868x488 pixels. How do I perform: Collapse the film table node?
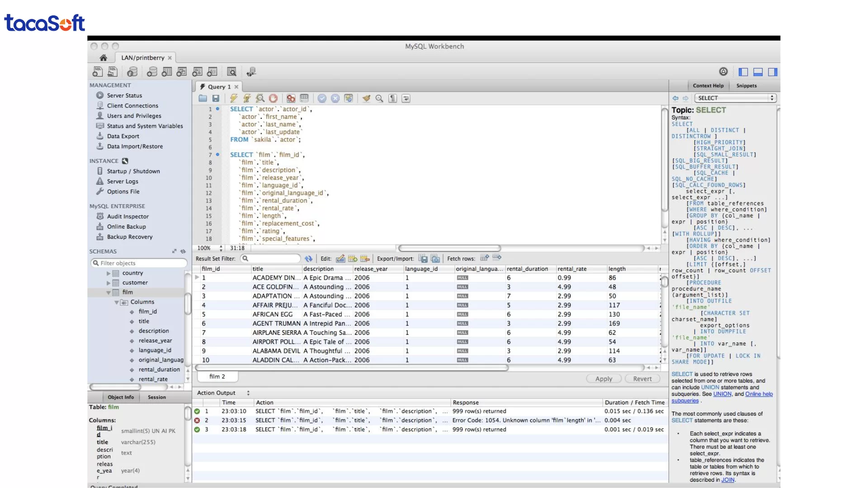pyautogui.click(x=108, y=293)
